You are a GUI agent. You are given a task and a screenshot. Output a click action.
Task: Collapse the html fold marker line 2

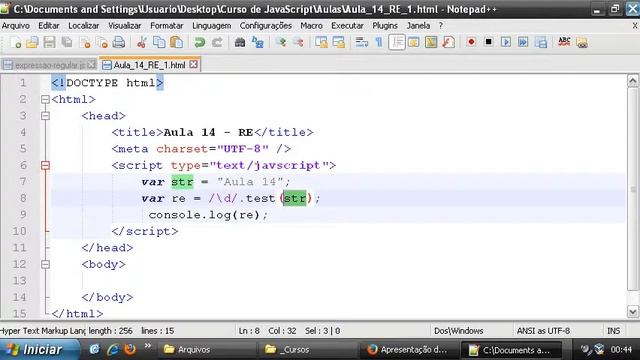45,99
